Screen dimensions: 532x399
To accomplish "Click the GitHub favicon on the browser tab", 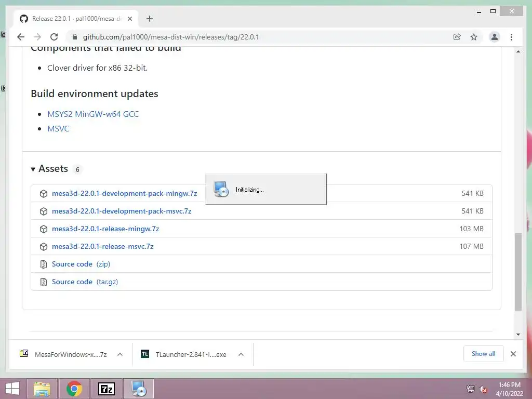I will point(24,19).
